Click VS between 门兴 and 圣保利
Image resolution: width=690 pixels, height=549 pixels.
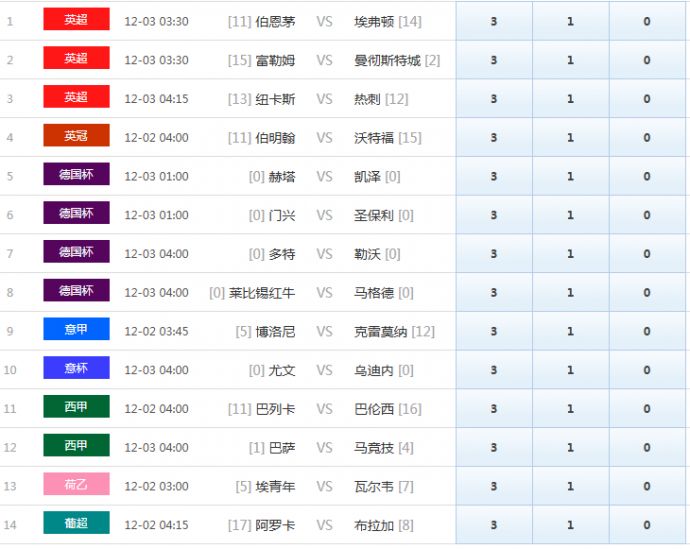pos(324,215)
